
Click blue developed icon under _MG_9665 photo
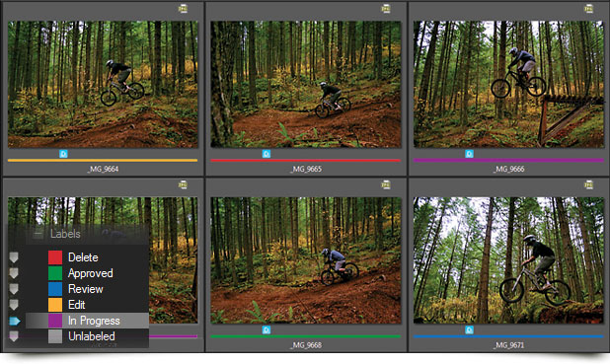(267, 154)
